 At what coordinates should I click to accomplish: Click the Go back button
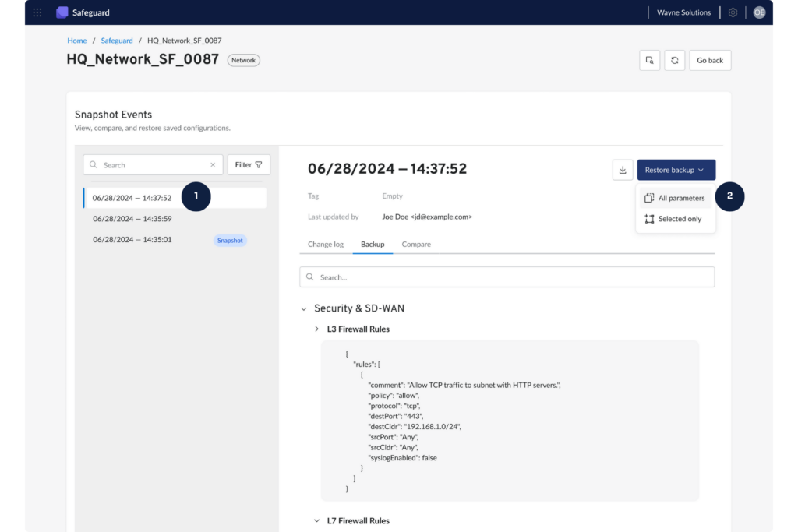click(709, 60)
